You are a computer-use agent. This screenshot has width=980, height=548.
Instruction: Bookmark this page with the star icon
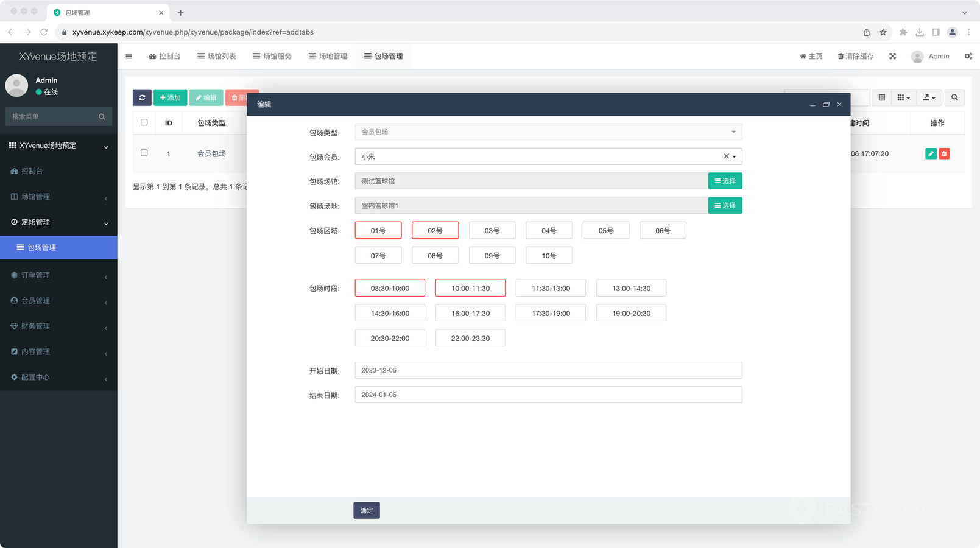883,32
